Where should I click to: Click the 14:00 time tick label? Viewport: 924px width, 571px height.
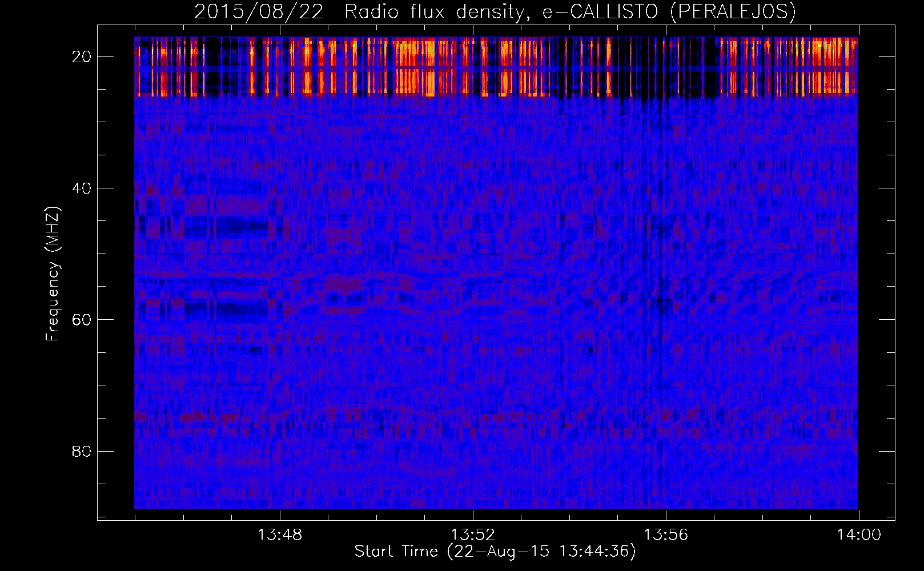coord(859,535)
